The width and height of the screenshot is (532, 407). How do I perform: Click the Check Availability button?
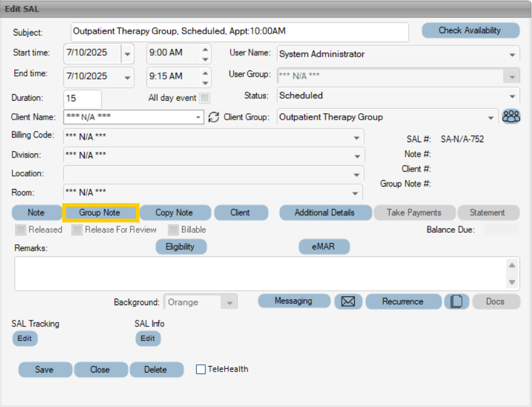click(470, 30)
